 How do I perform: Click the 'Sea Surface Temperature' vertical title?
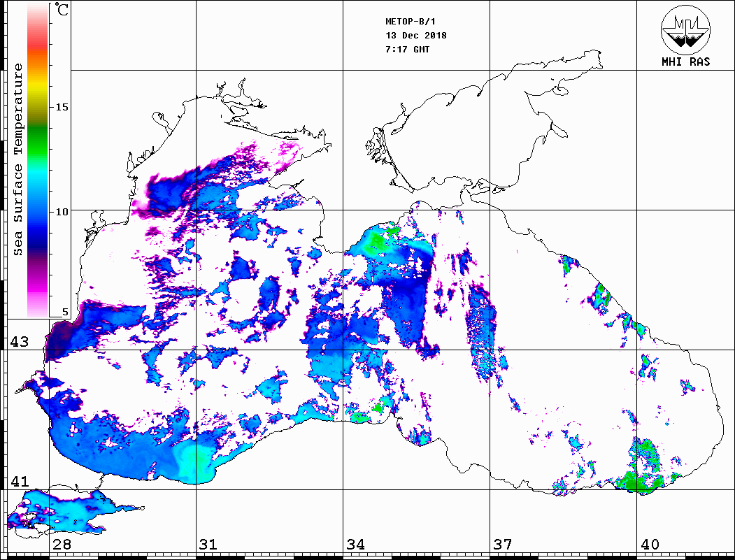click(x=17, y=159)
